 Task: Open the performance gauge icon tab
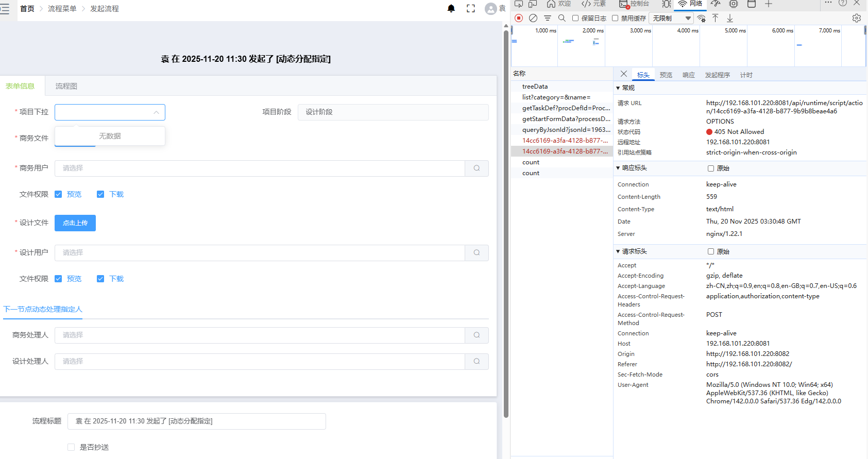716,4
